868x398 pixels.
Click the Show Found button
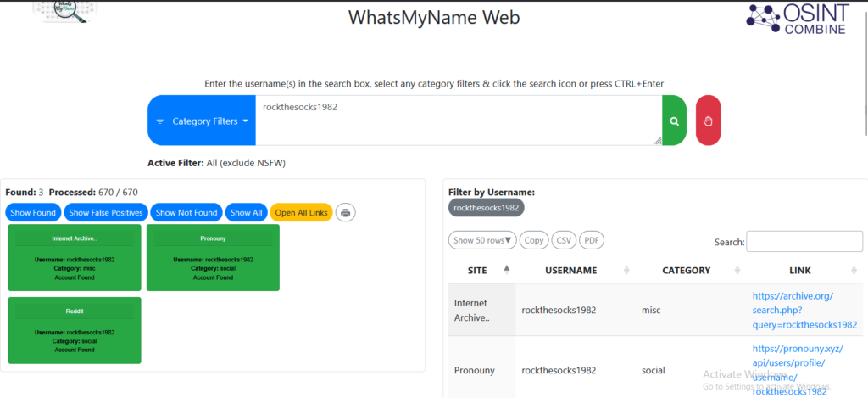tap(33, 212)
